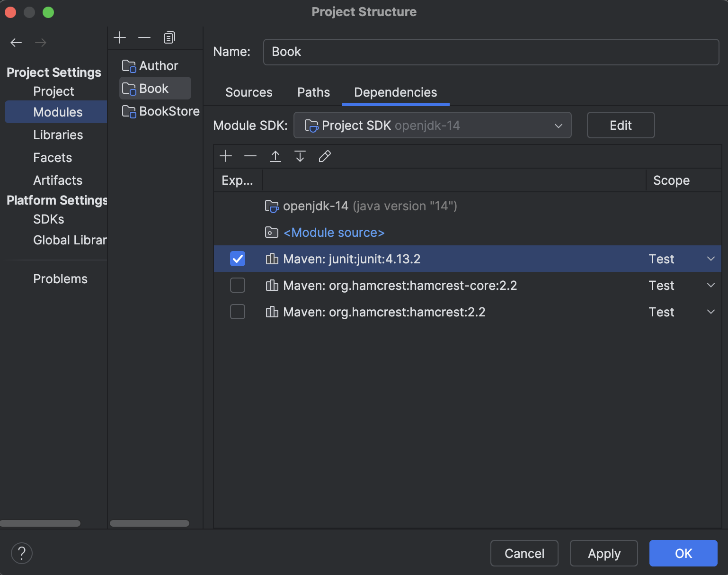Uncheck the junit:junit:4.13.2 export checkbox
This screenshot has height=575, width=728.
pyautogui.click(x=238, y=259)
